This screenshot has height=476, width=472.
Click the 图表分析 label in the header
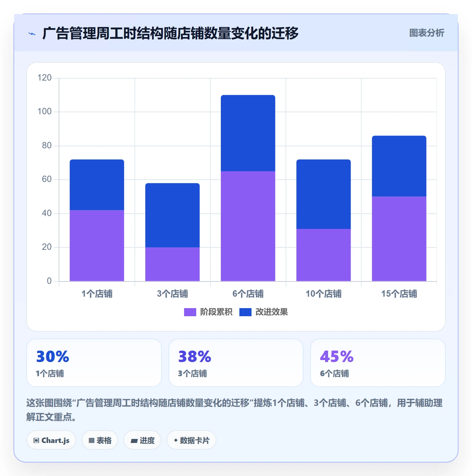coord(426,33)
